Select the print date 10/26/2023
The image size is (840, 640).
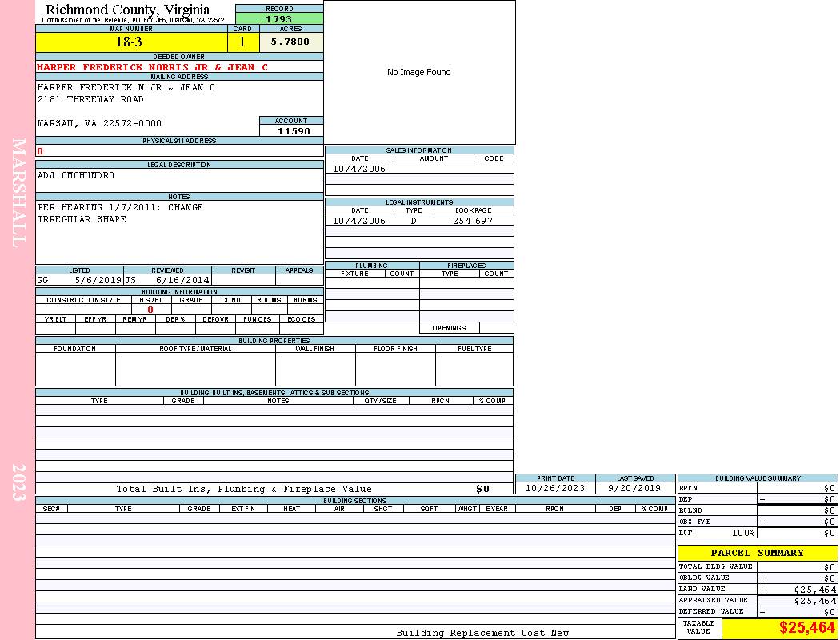point(554,488)
